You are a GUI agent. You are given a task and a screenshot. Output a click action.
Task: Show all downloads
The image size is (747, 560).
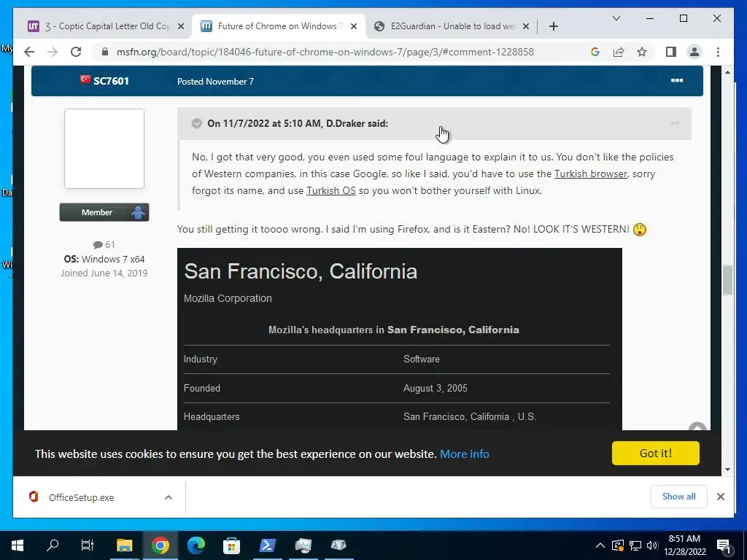pos(679,497)
